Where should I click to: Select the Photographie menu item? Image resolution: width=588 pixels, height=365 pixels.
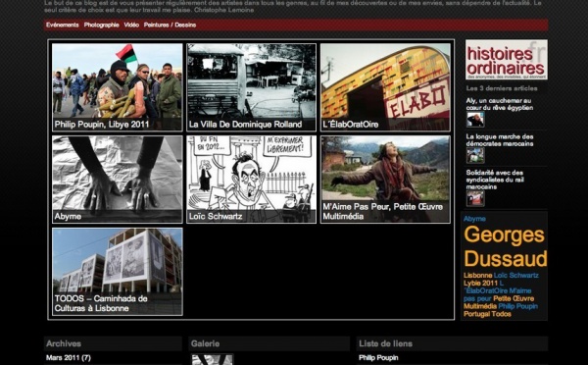(x=101, y=25)
